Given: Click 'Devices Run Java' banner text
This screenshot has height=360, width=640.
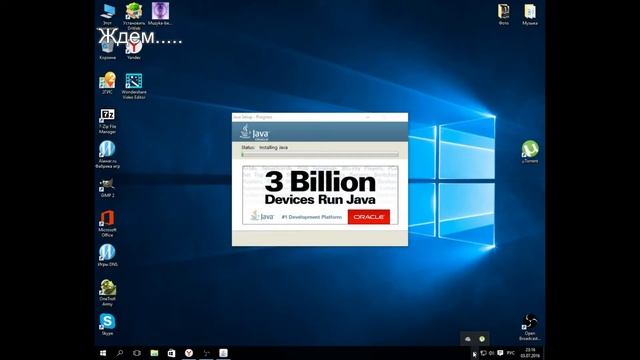Looking at the screenshot, I should [320, 200].
